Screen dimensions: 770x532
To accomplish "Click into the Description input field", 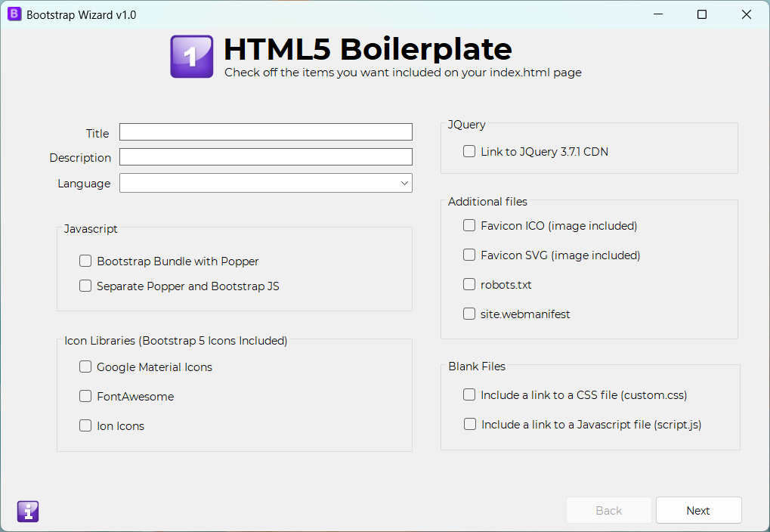I will (x=265, y=157).
